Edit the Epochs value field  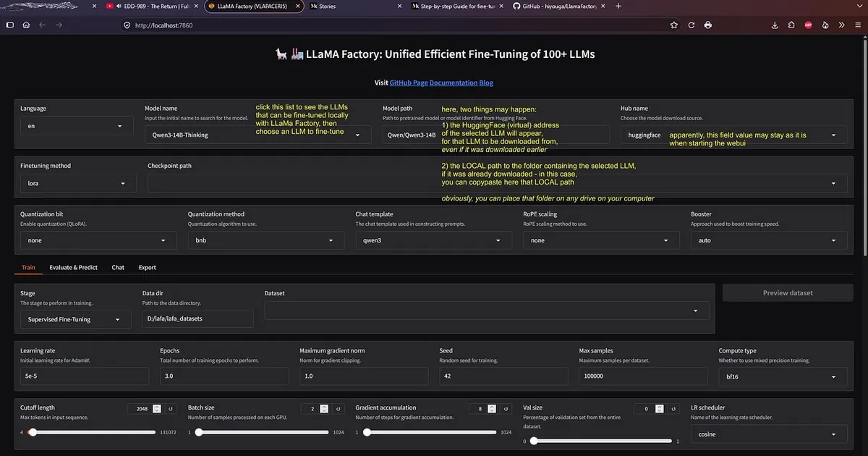[x=224, y=376]
